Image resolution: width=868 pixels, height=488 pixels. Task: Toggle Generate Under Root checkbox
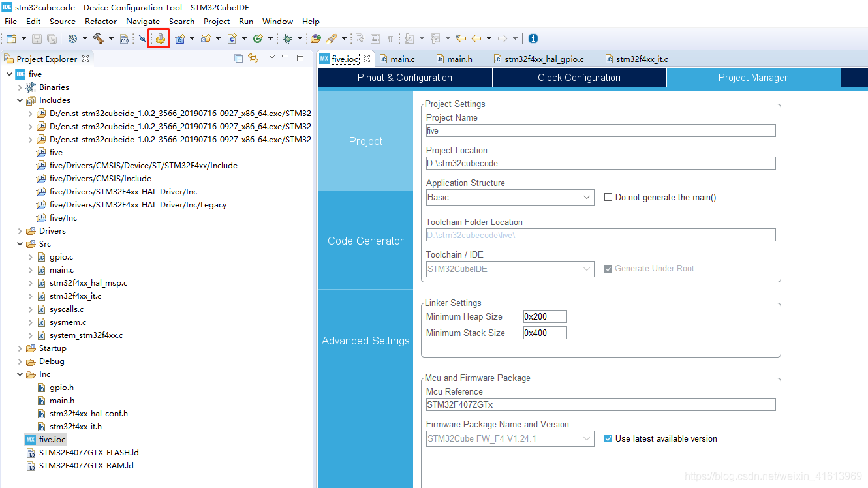pyautogui.click(x=608, y=268)
